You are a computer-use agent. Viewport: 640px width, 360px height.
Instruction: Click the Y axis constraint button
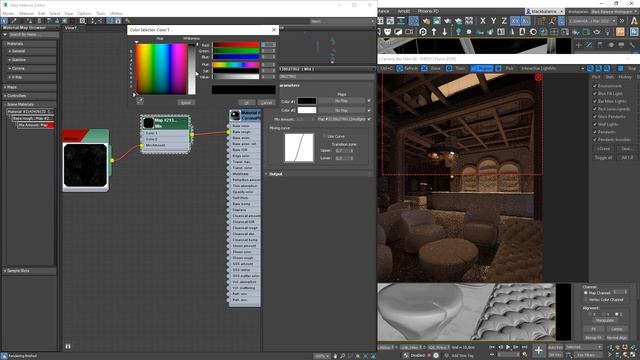[x=493, y=20]
